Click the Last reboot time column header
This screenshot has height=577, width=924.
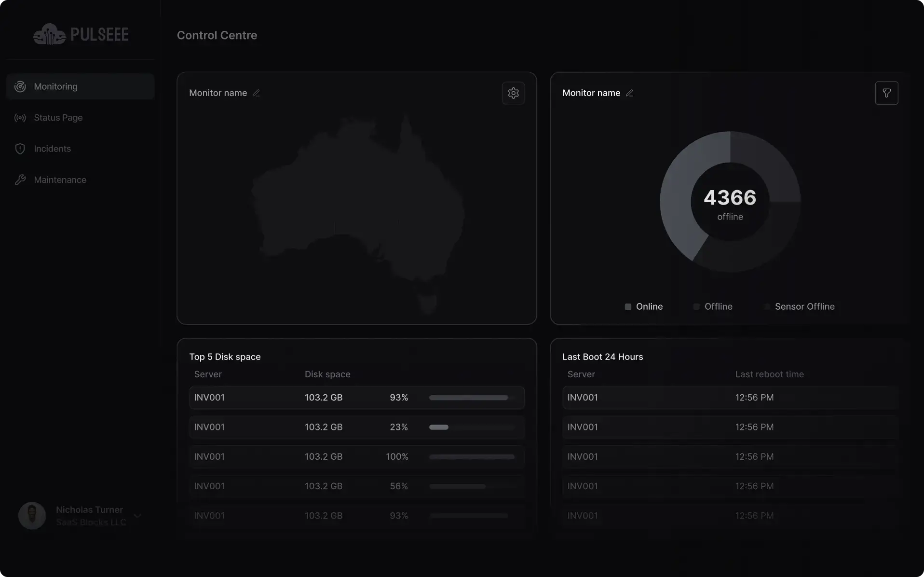(x=769, y=374)
